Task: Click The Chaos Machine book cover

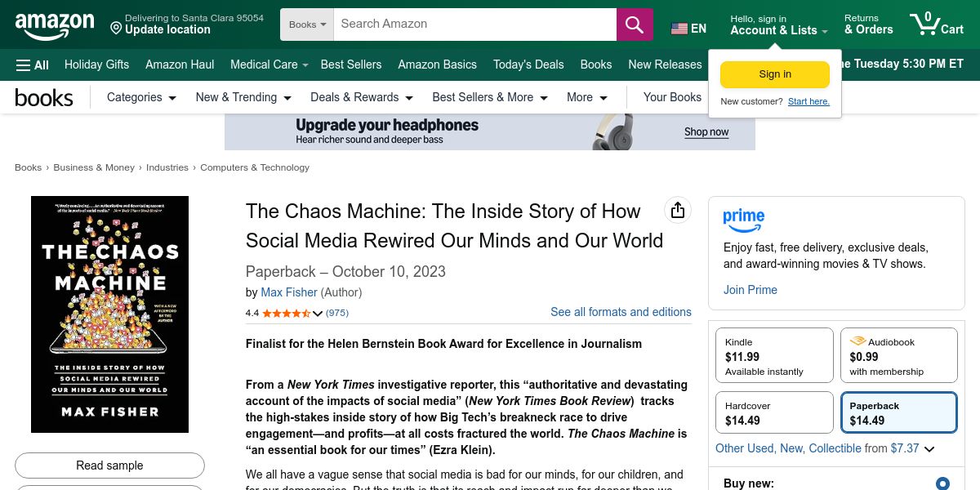Action: pyautogui.click(x=109, y=314)
